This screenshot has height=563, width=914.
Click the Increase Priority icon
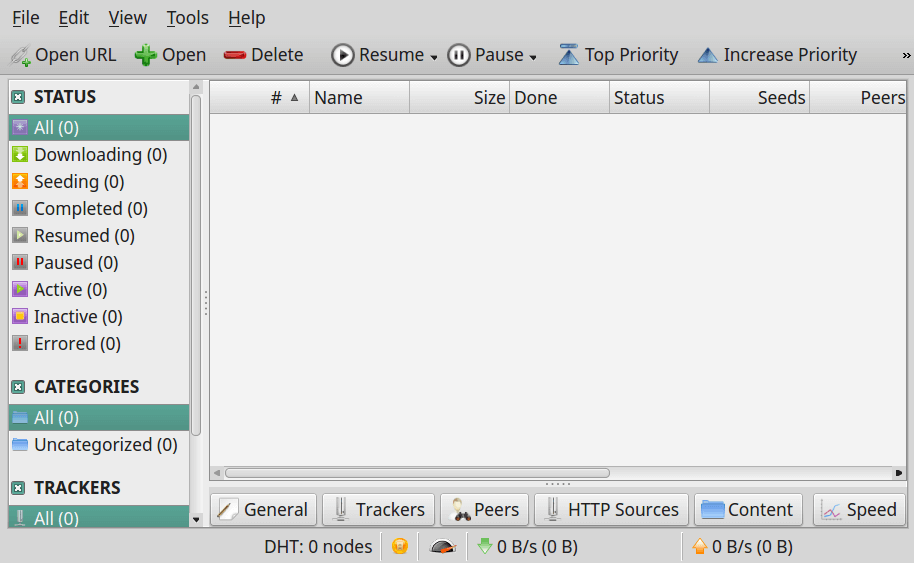point(708,55)
